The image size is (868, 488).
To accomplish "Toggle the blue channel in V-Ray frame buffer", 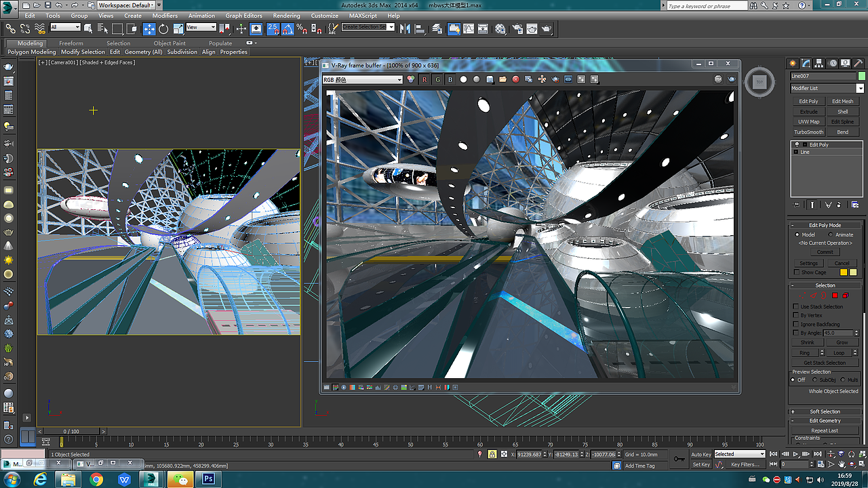I will [450, 79].
